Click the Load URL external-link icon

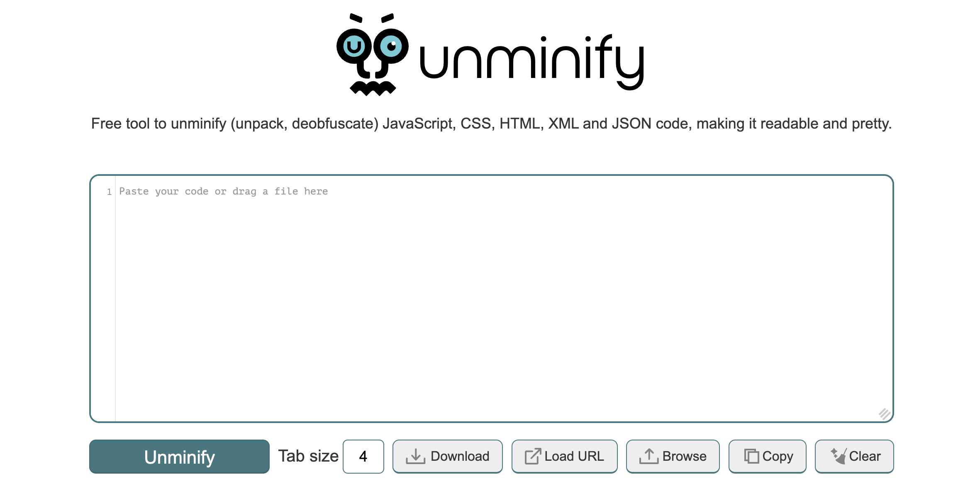coord(533,456)
